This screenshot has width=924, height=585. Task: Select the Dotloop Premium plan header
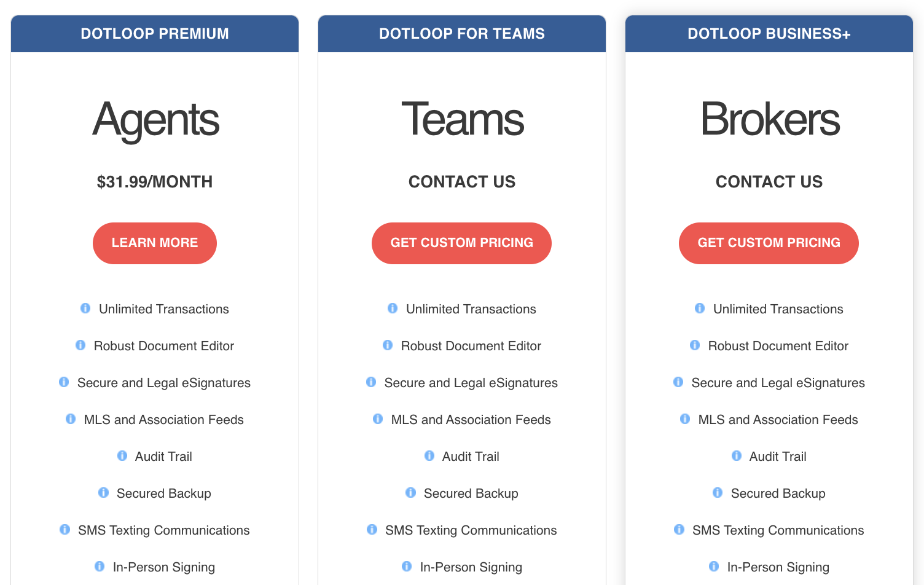point(155,34)
